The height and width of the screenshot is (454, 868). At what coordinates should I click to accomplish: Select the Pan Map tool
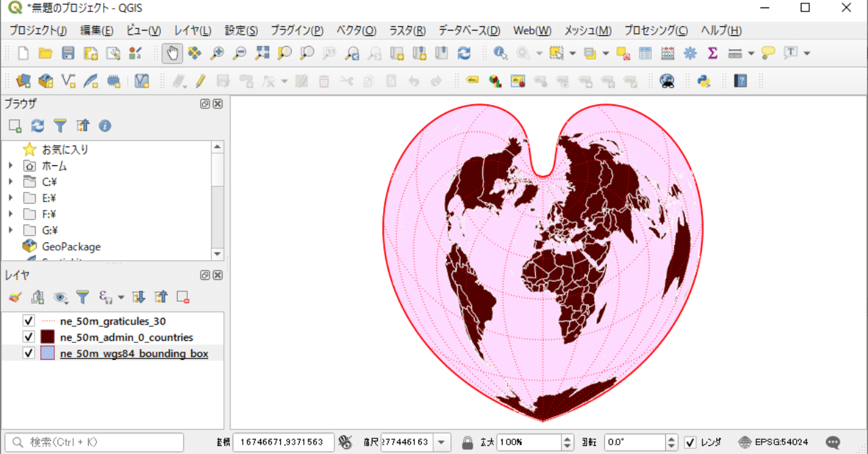(172, 53)
